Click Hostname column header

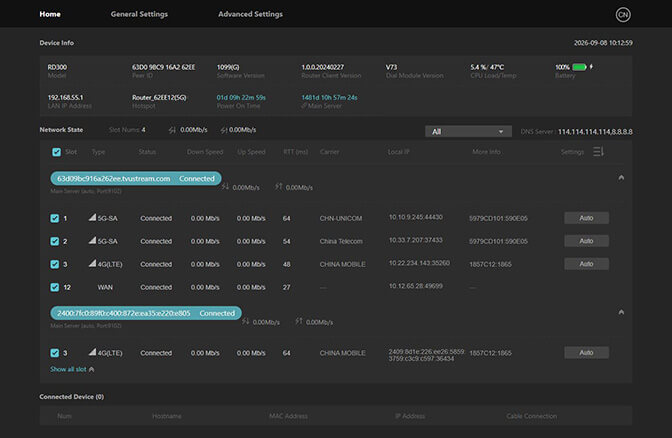click(167, 416)
